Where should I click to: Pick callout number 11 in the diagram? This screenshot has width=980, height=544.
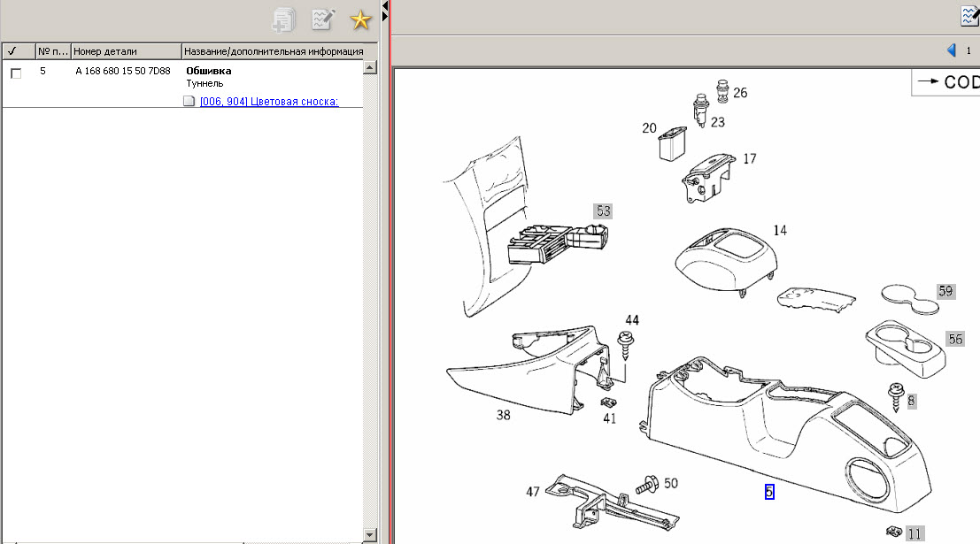(x=914, y=533)
